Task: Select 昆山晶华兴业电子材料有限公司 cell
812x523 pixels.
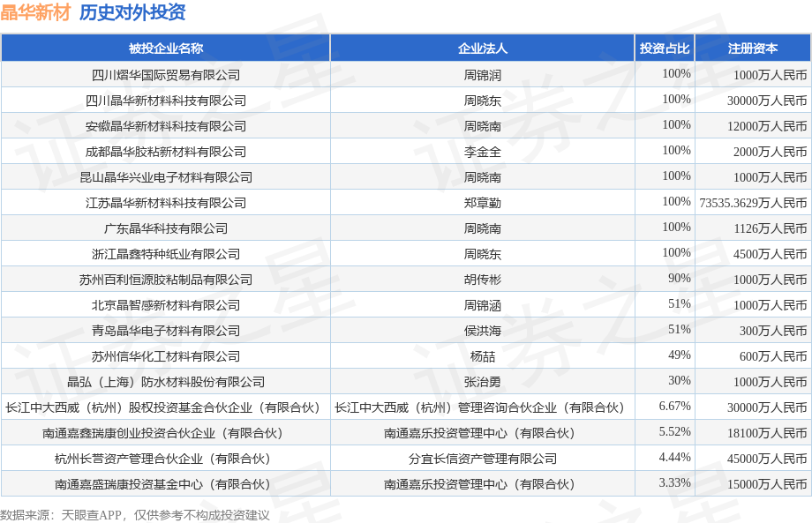Action: tap(166, 177)
